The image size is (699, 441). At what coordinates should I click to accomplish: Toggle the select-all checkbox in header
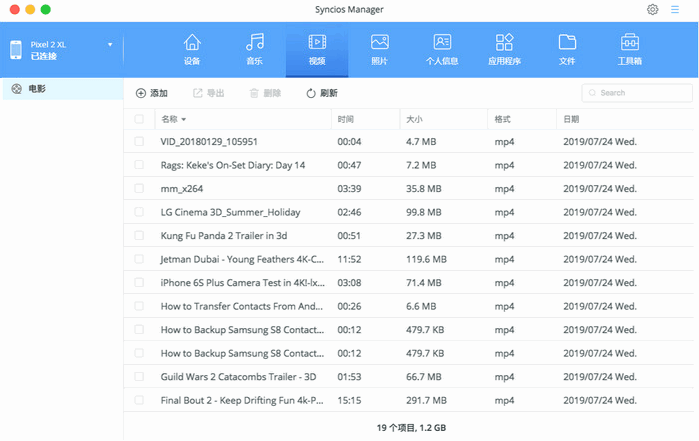click(x=139, y=119)
